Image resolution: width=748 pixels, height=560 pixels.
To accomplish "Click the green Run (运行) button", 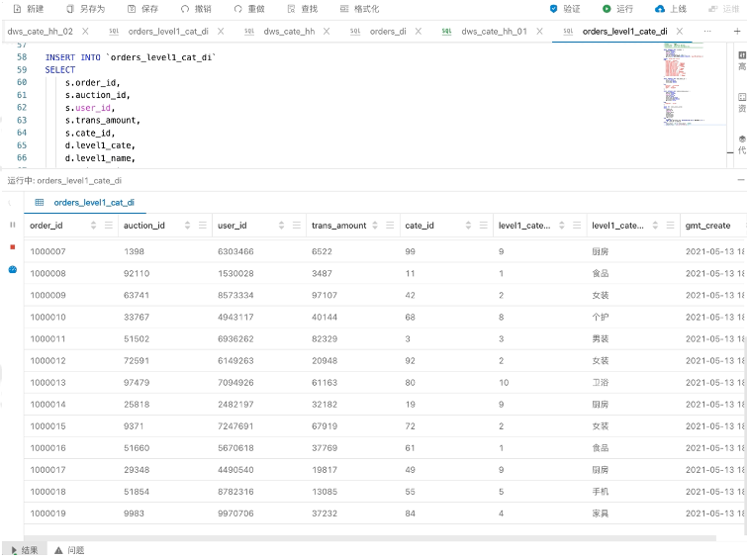I will coord(617,9).
